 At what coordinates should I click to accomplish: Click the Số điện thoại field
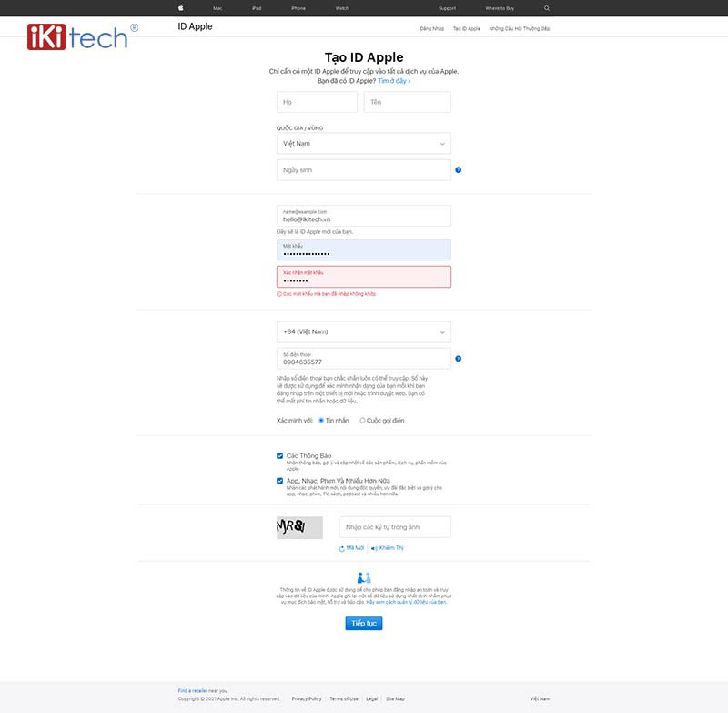click(x=363, y=359)
